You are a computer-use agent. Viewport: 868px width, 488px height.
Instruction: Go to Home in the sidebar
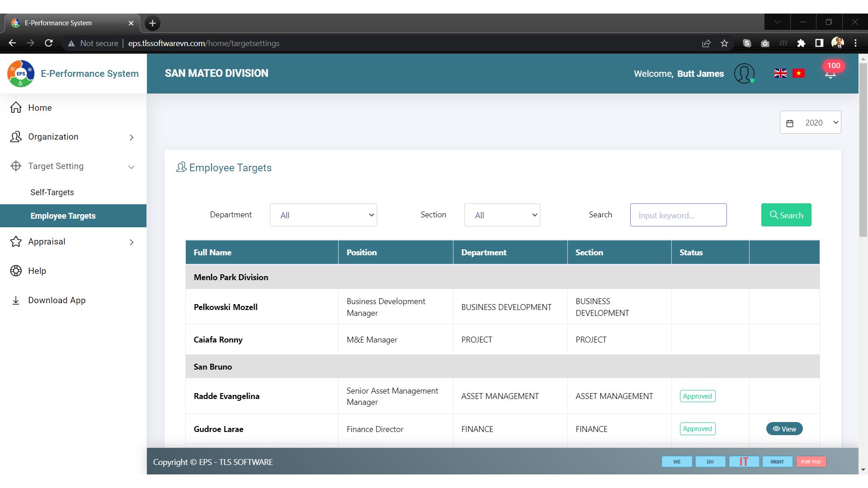40,108
